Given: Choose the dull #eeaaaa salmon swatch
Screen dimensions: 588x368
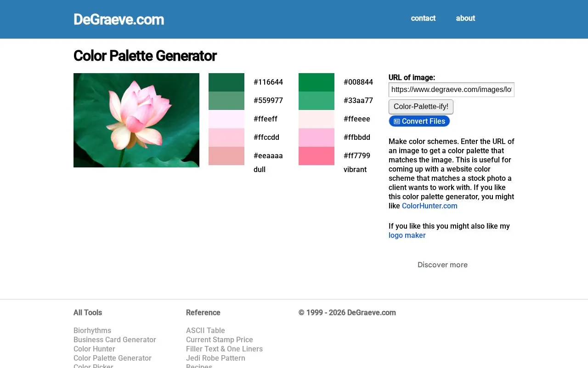Looking at the screenshot, I should (226, 156).
